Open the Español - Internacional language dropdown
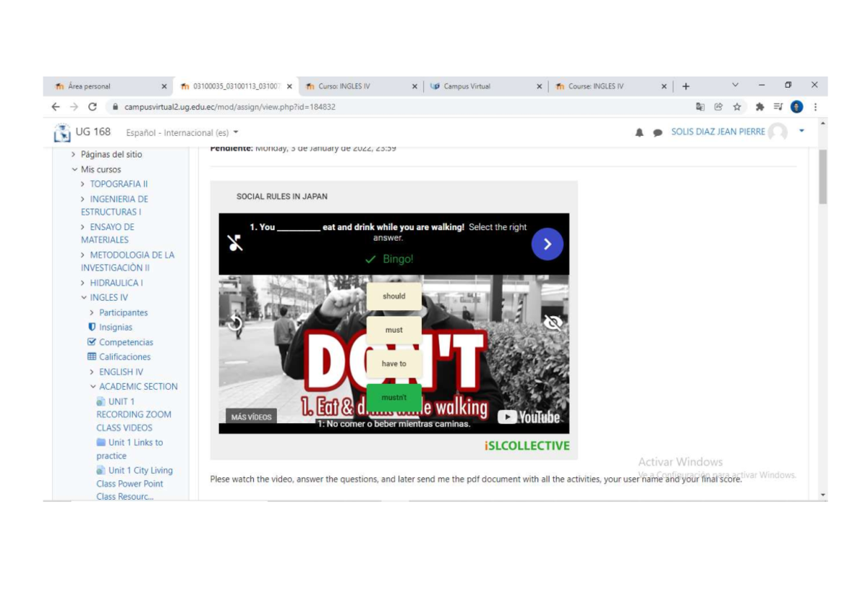This screenshot has width=868, height=614. [x=182, y=133]
